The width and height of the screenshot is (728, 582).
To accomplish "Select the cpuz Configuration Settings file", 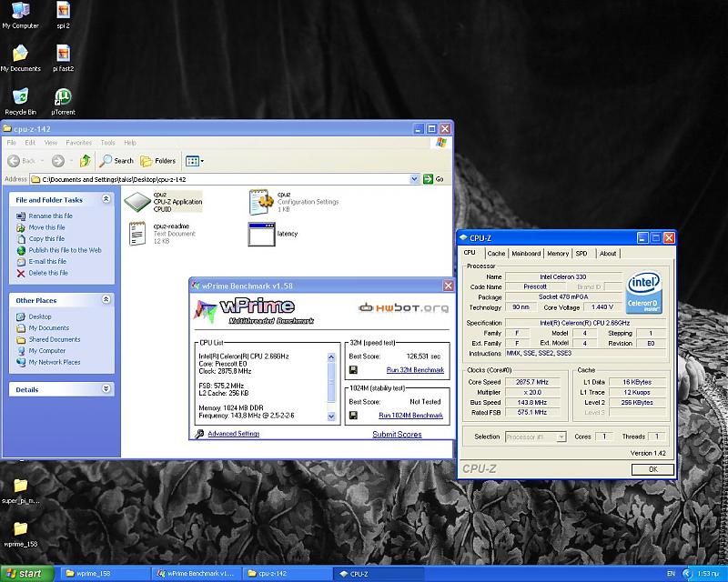I will pos(294,202).
